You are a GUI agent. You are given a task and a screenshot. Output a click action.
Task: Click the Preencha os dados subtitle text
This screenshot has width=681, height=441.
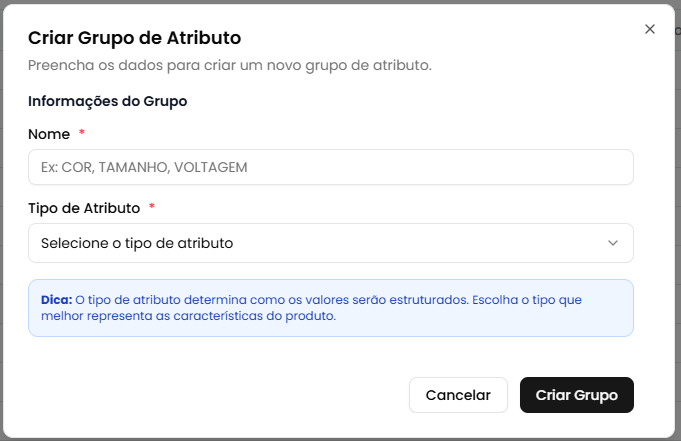230,66
